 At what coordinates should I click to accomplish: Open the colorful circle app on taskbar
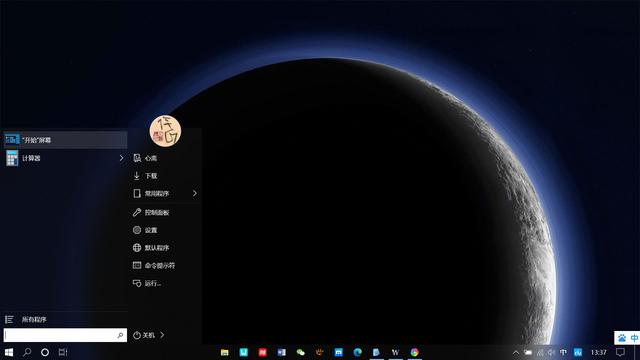point(414,352)
